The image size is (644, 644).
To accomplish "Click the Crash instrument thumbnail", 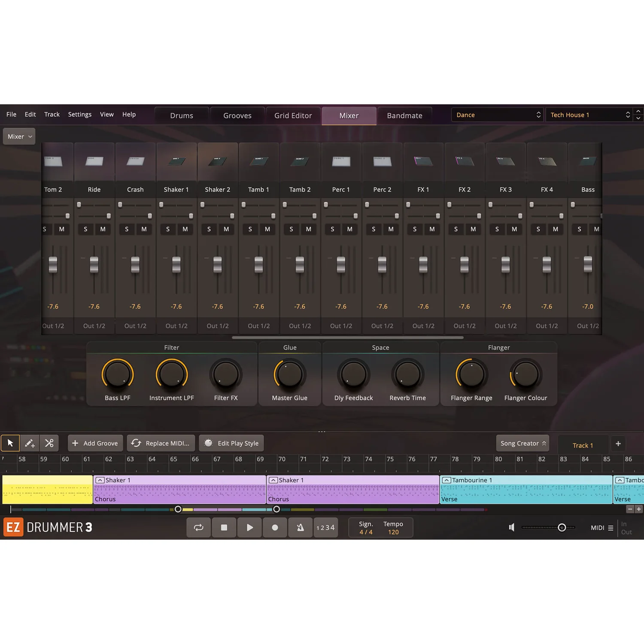I will pyautogui.click(x=135, y=161).
